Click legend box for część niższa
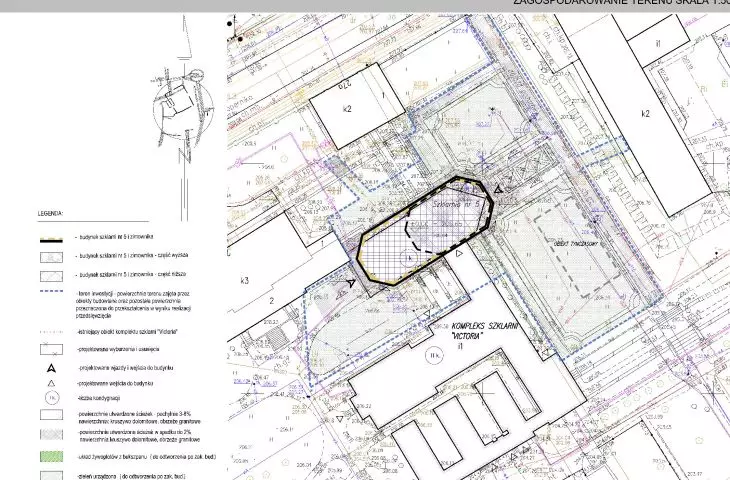730x480 pixels. (51, 276)
